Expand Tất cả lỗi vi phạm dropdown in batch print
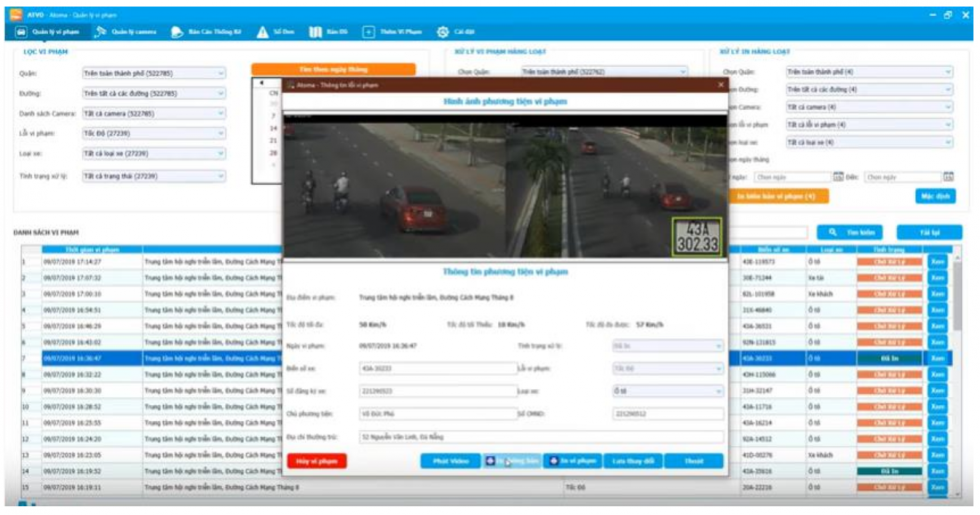This screenshot has height=515, width=980. (869, 124)
